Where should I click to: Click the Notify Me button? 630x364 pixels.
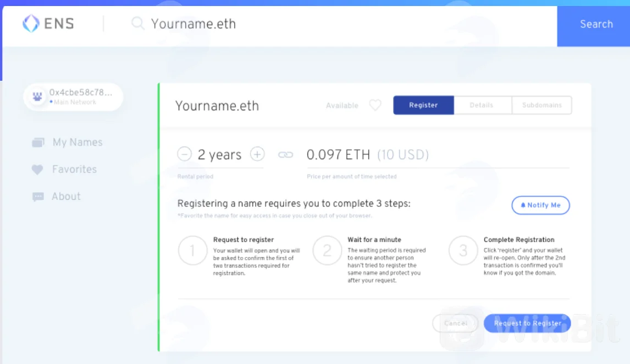(x=540, y=205)
